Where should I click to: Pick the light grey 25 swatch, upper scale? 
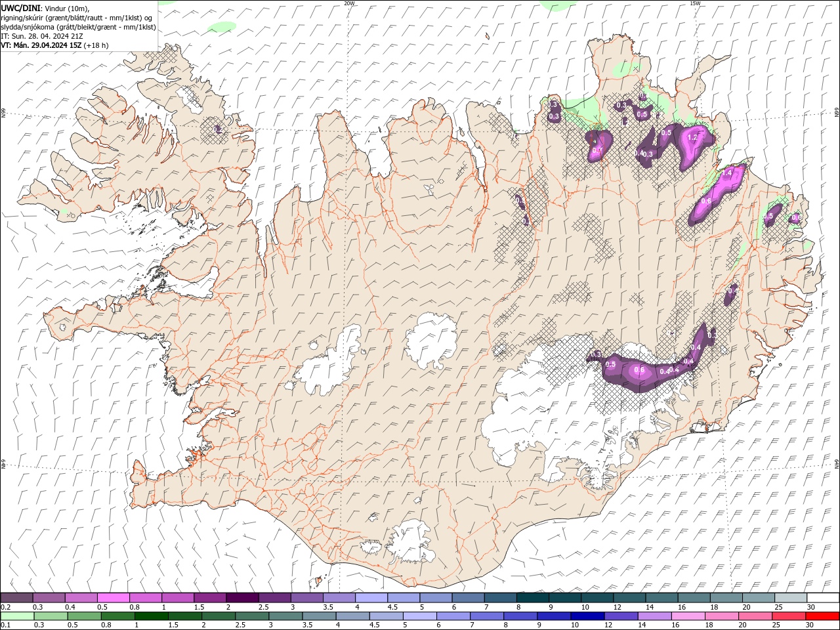tap(791, 597)
